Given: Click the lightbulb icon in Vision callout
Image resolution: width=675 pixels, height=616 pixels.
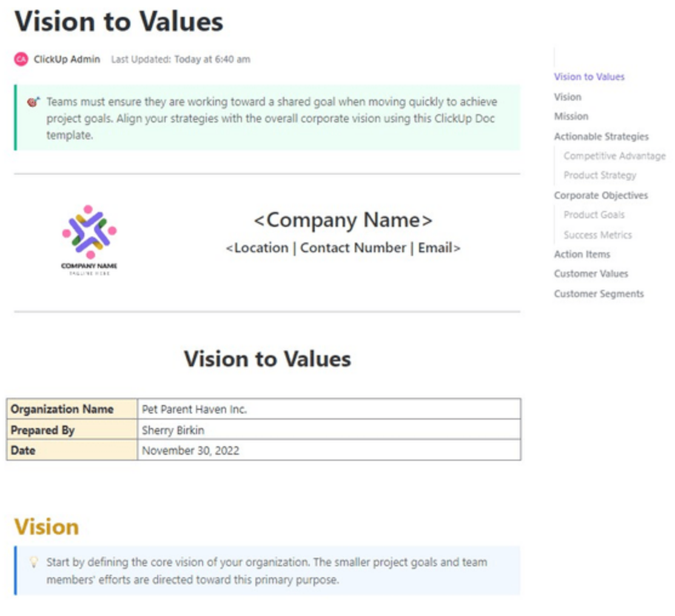Looking at the screenshot, I should [x=33, y=562].
